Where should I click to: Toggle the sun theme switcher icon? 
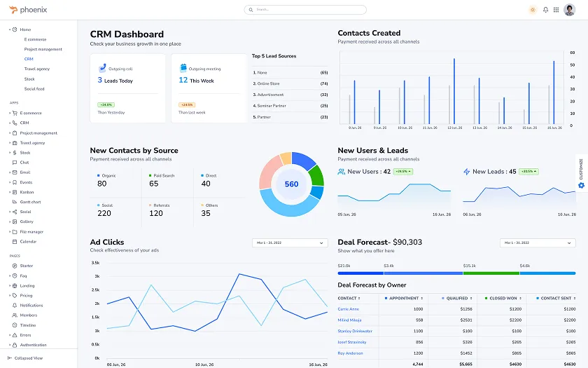tap(533, 10)
